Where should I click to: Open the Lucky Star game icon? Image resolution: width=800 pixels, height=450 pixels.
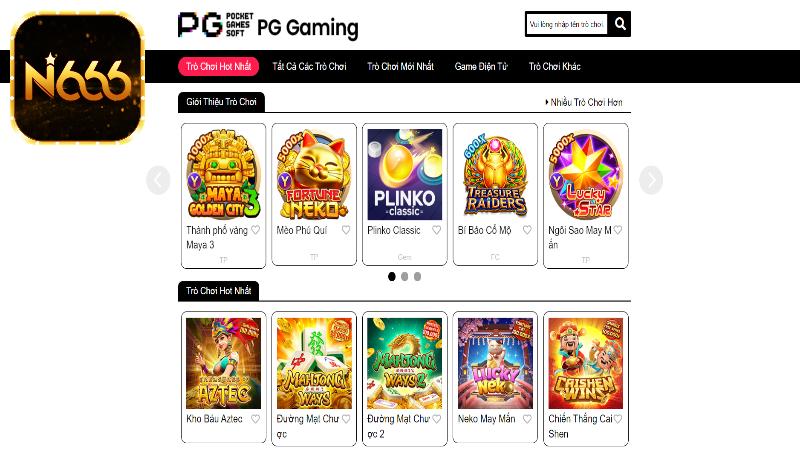pyautogui.click(x=586, y=174)
